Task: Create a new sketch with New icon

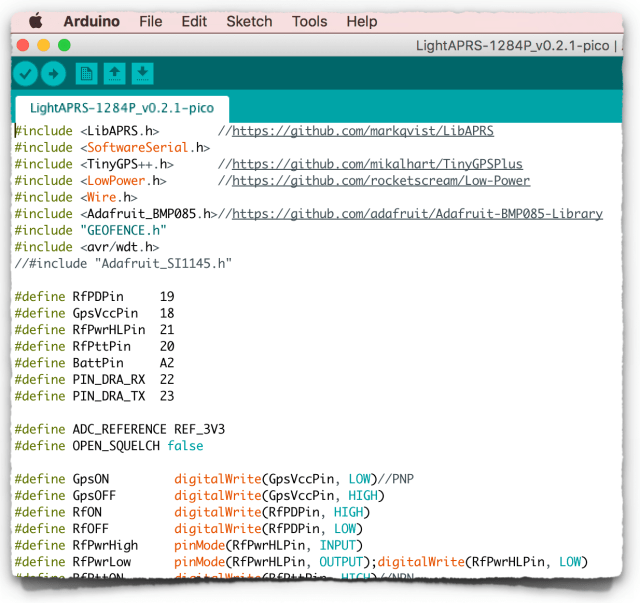Action: tap(87, 73)
